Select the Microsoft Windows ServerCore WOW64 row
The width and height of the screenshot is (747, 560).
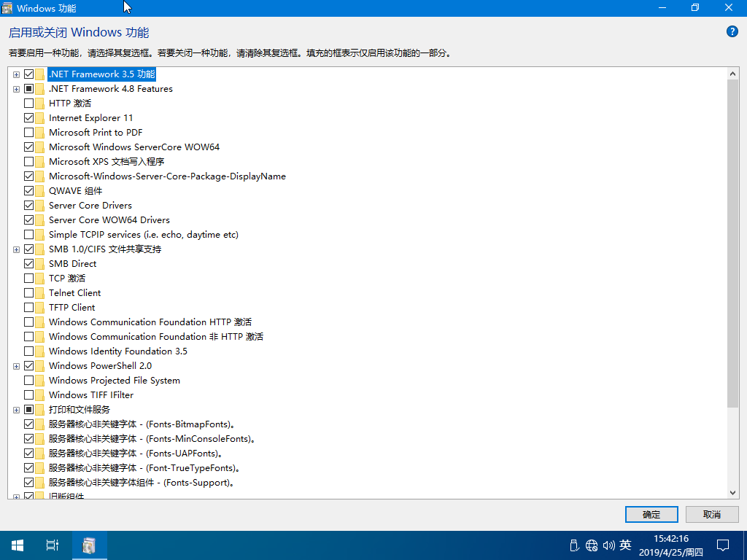134,147
